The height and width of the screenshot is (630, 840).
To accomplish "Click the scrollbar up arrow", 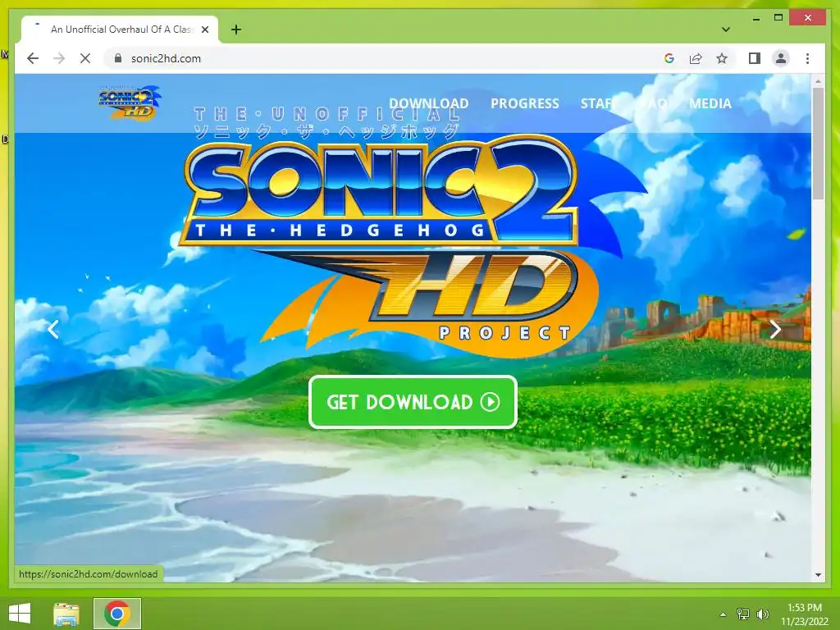I will [x=818, y=82].
